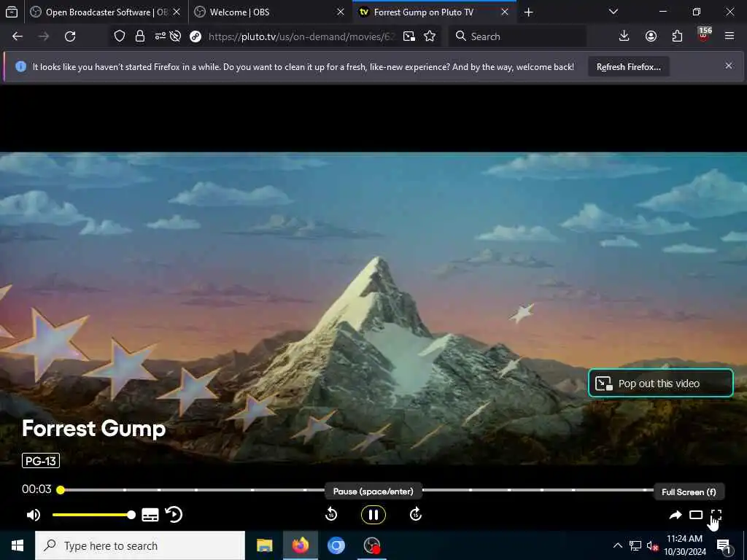Expand the list all tabs dropdown

click(x=613, y=12)
